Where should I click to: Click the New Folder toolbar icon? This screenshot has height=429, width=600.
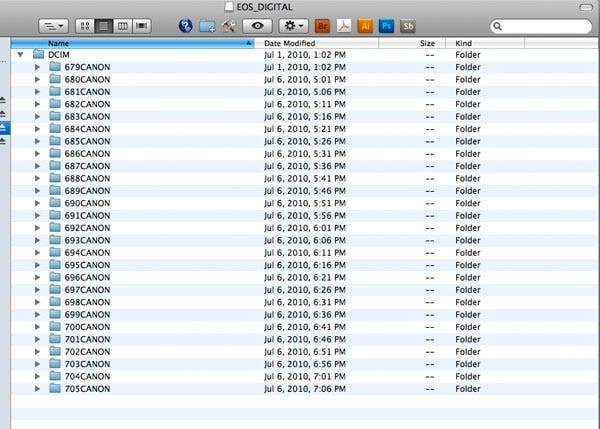207,26
